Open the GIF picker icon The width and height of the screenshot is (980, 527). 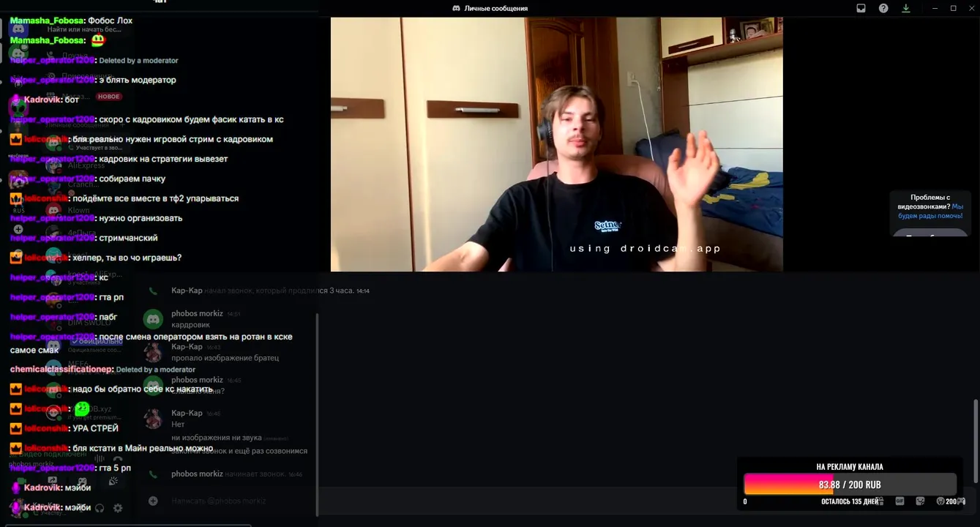click(899, 501)
